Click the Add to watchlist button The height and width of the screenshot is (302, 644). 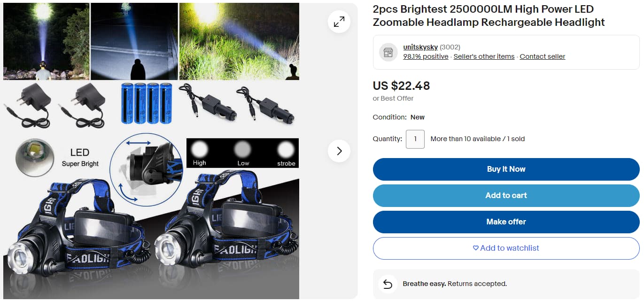[x=506, y=248]
